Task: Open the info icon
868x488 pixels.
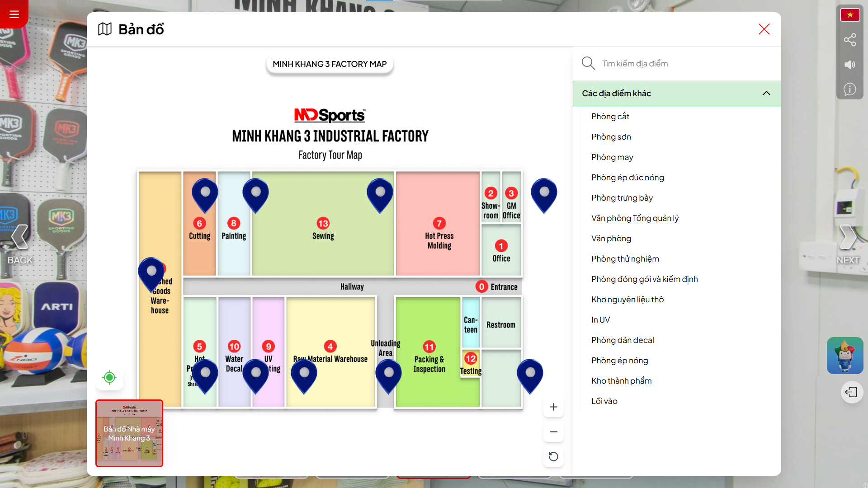Action: [850, 89]
